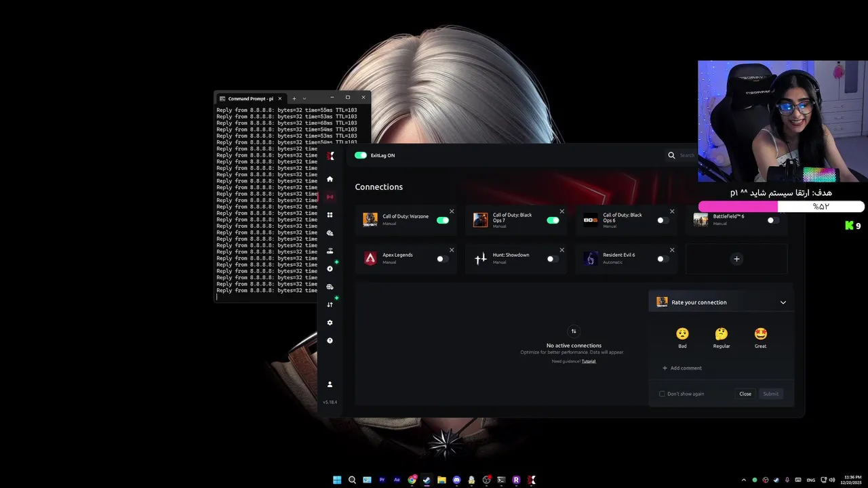Expand Add comment in rating panel
The height and width of the screenshot is (488, 868).
682,368
